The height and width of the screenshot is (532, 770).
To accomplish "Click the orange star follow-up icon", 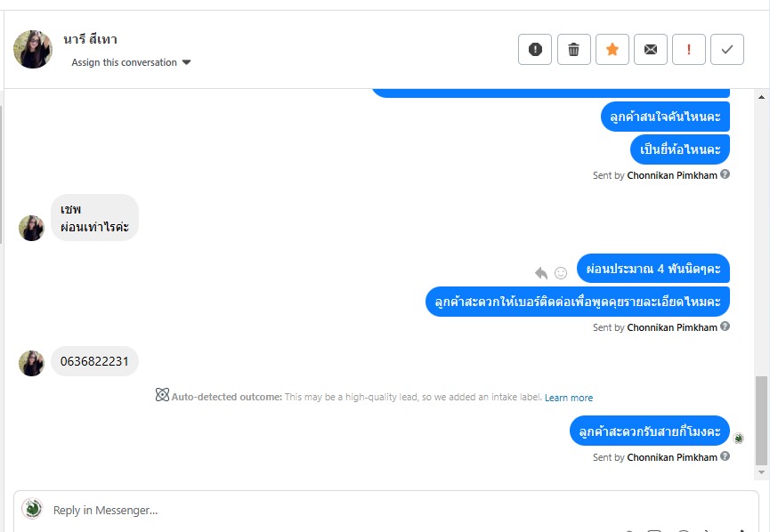I will (x=612, y=50).
